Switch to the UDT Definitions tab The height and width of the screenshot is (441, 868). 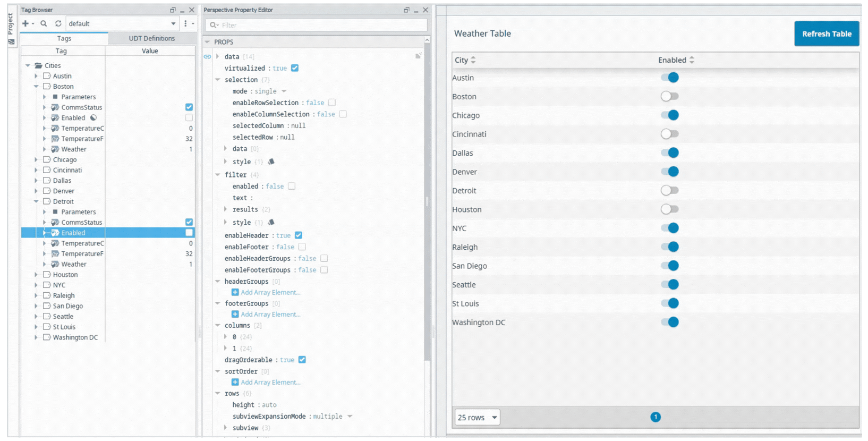pyautogui.click(x=151, y=38)
